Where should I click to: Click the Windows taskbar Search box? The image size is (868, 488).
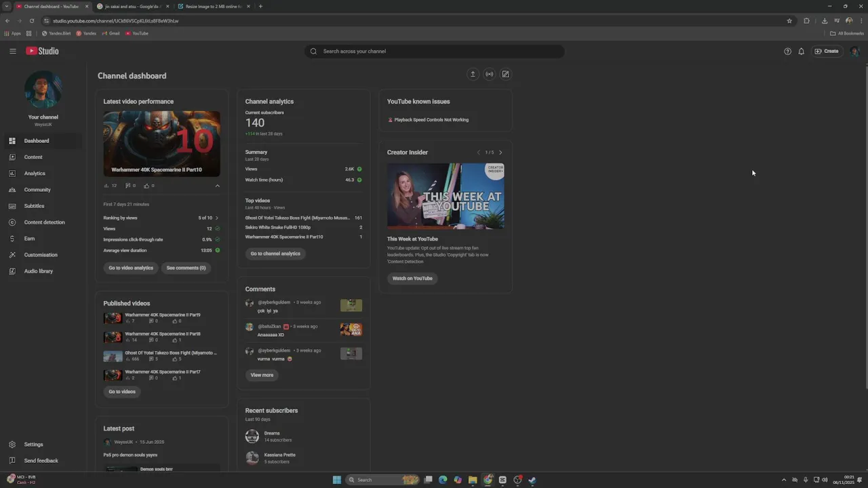tap(384, 480)
